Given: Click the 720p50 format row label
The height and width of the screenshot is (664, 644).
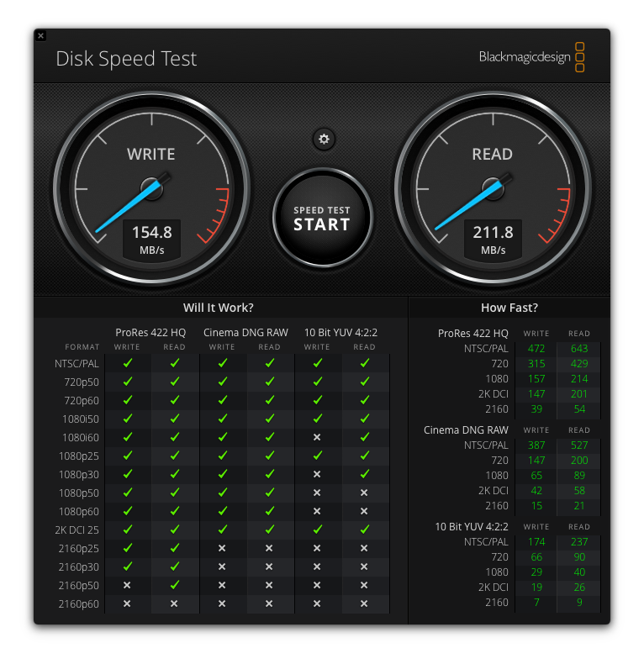Looking at the screenshot, I should coord(82,382).
